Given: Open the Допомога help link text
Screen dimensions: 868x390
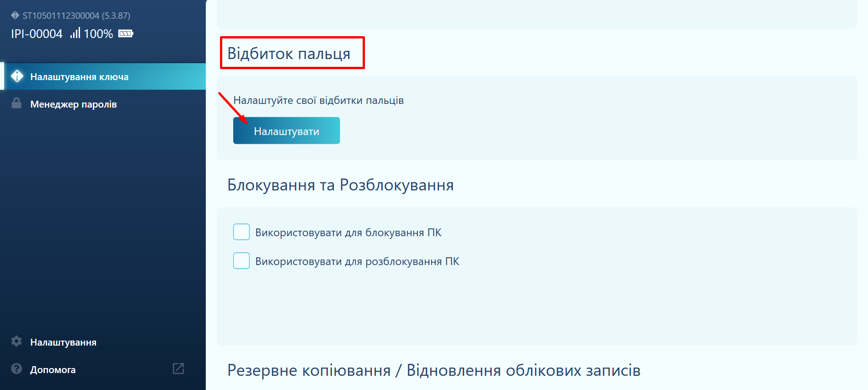Looking at the screenshot, I should (53, 370).
